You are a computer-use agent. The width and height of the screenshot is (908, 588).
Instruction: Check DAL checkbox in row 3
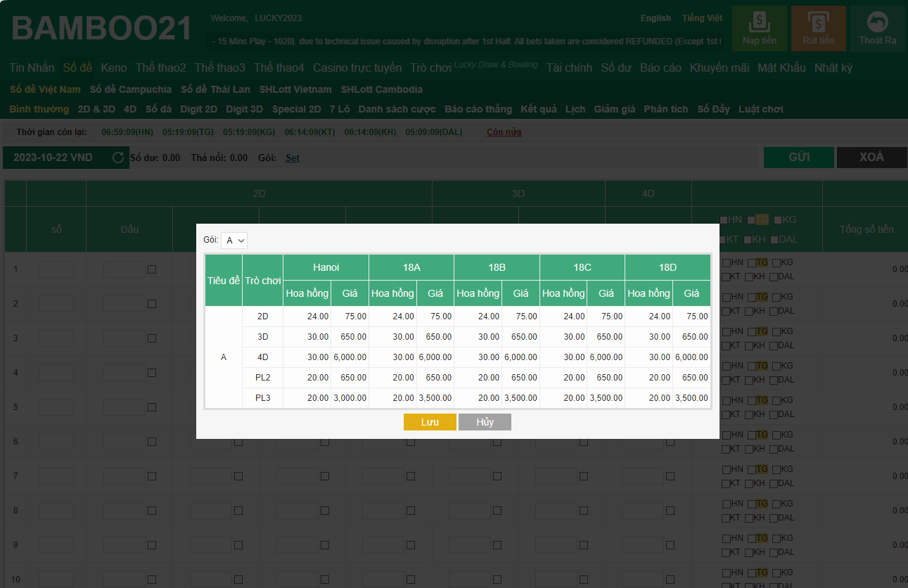(x=774, y=345)
